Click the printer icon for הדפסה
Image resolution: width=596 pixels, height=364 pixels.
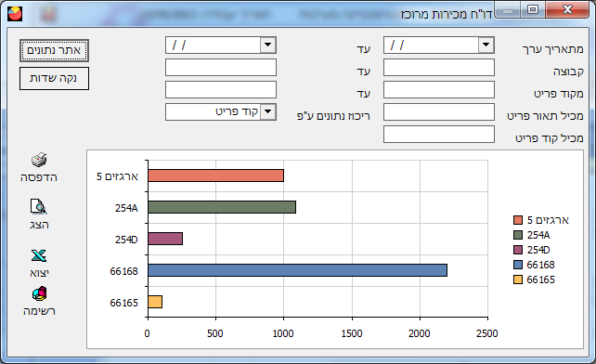(x=39, y=160)
